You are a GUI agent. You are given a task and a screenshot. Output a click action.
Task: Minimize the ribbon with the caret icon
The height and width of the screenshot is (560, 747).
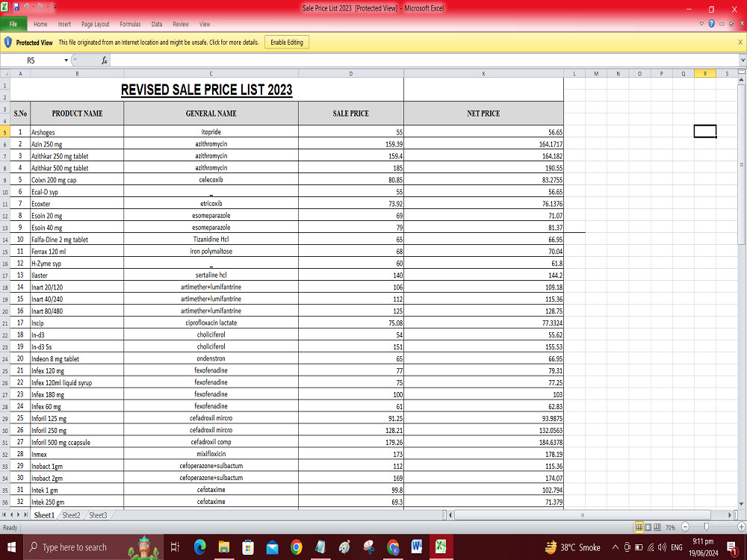pos(701,24)
